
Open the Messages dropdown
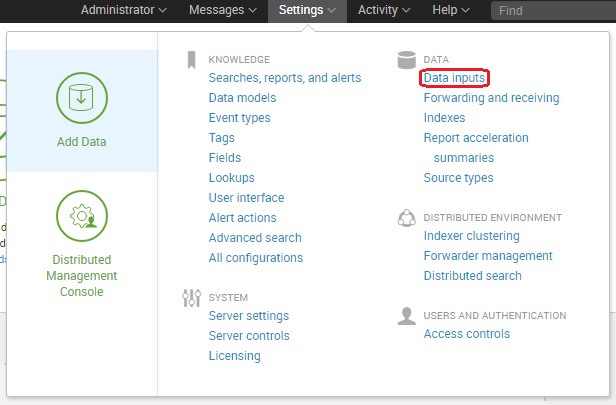click(x=223, y=10)
